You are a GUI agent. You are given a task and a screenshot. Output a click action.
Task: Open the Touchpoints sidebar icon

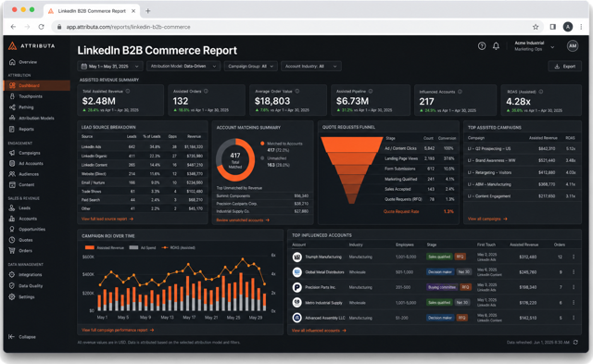click(x=12, y=96)
